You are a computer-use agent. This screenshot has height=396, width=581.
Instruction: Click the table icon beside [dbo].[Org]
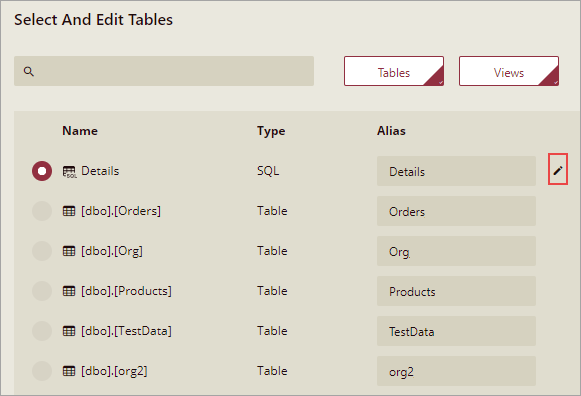tap(69, 251)
